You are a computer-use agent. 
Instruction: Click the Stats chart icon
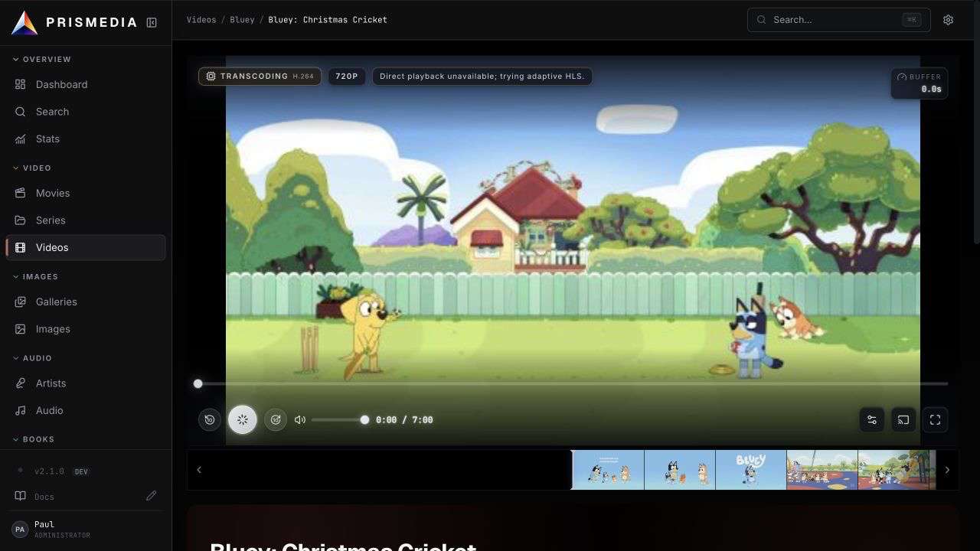click(21, 139)
